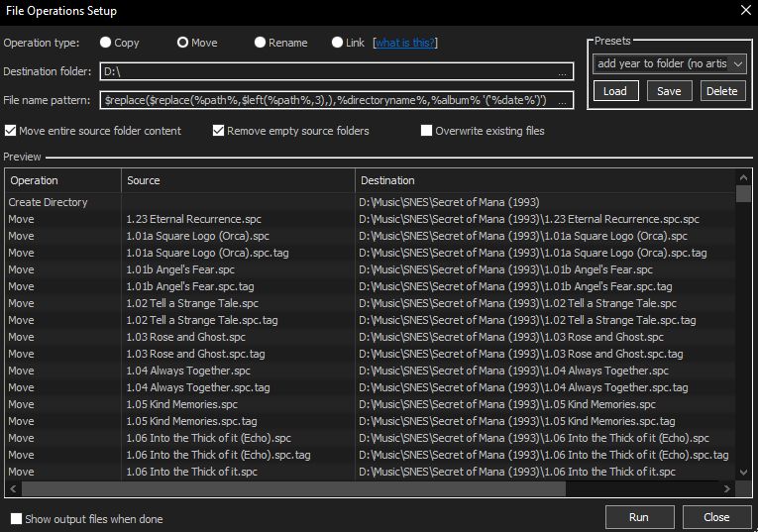The width and height of the screenshot is (758, 532).
Task: Open pattern options via ellipsis button
Action: click(562, 101)
